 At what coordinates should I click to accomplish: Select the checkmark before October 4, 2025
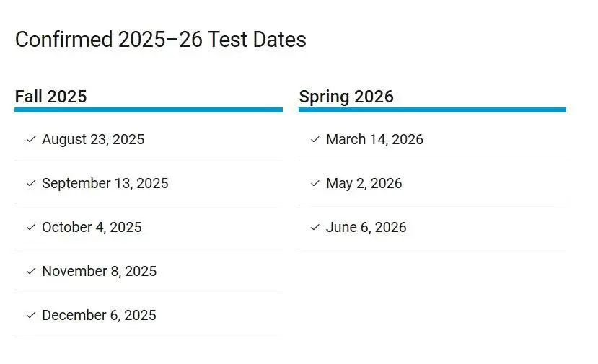31,227
